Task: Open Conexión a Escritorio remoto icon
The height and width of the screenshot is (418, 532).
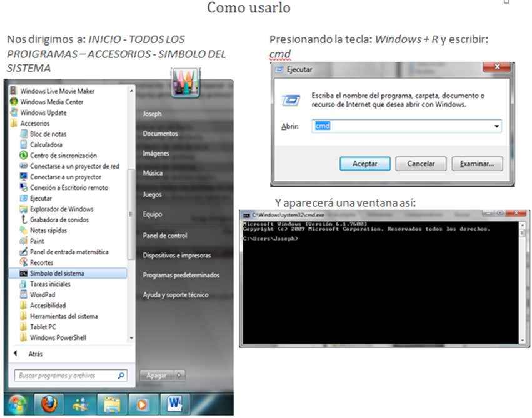Action: [x=23, y=187]
